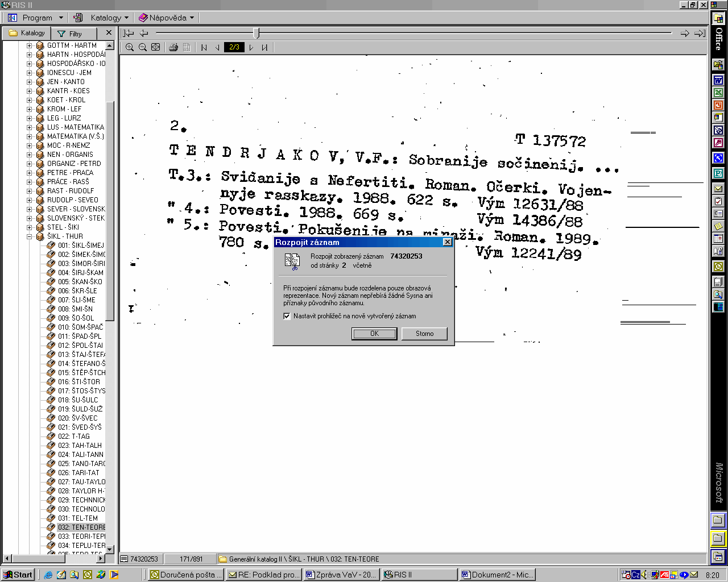Confirm the dialog with OK button
The width and height of the screenshot is (728, 582).
(374, 334)
